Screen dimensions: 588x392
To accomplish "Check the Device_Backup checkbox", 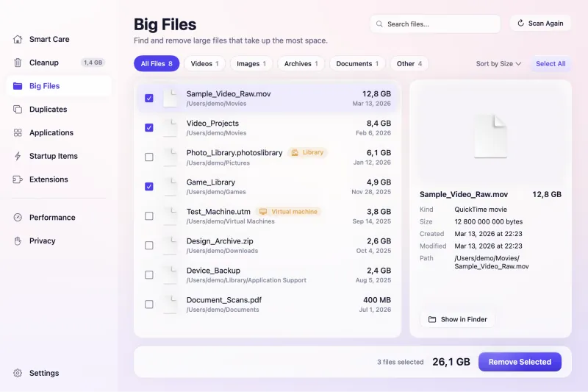I will click(x=149, y=275).
